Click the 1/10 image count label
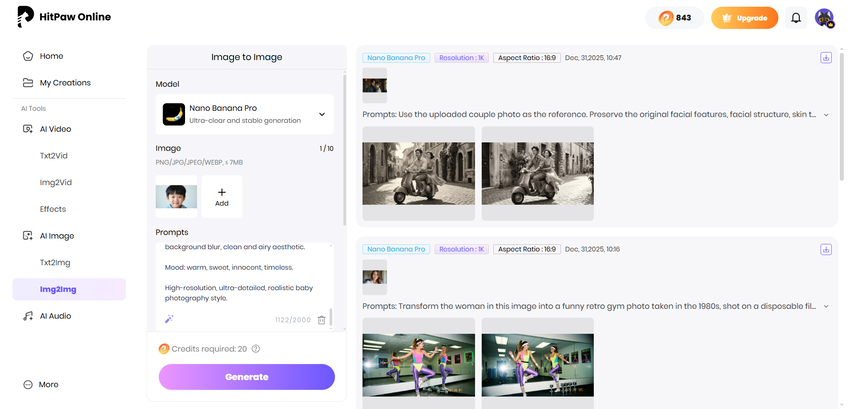854x409 pixels. 326,149
